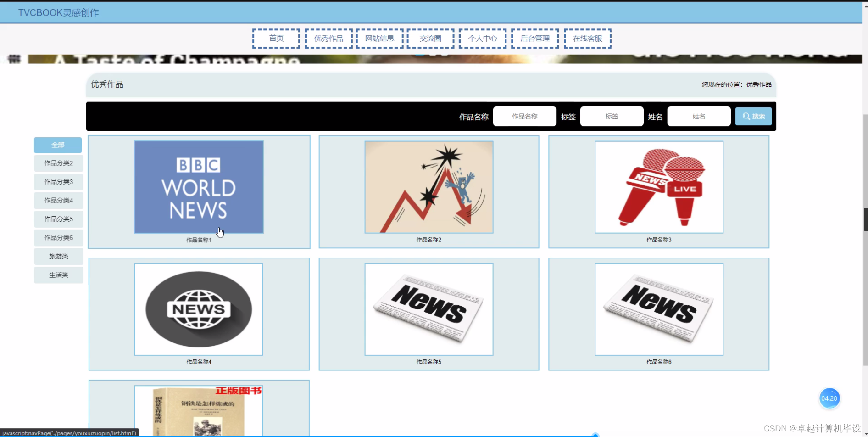This screenshot has height=437, width=868.
Task: Click the 作品名称6 caption
Action: pyautogui.click(x=659, y=362)
